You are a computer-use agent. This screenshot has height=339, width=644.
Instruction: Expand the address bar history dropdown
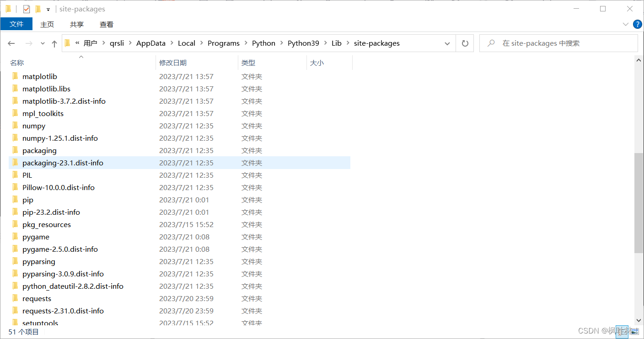pyautogui.click(x=447, y=43)
